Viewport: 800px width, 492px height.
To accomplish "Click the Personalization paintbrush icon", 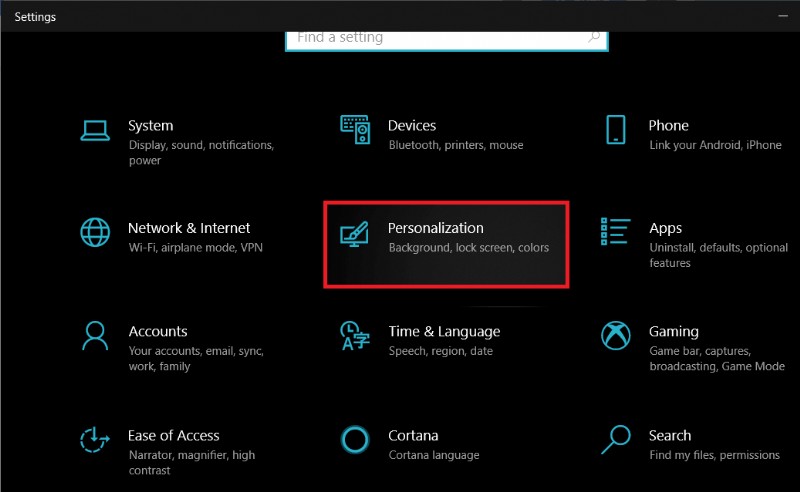I will coord(354,233).
